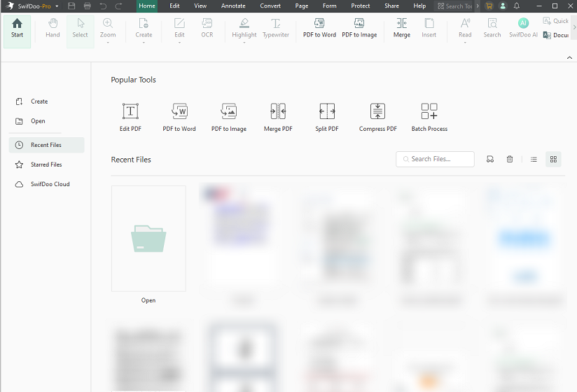This screenshot has width=577, height=392.
Task: Open PDF to Image under Popular Tools
Action: [229, 118]
